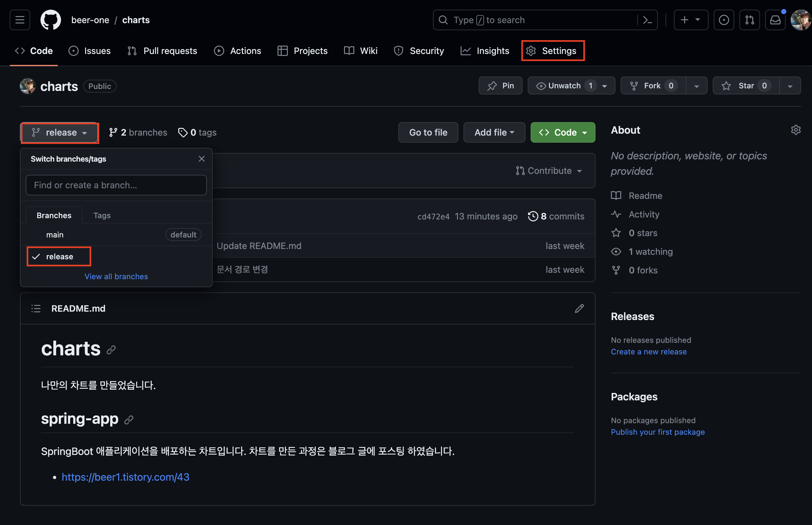Focus the Find or create a branch field
Screen dimensions: 812x525
click(116, 185)
